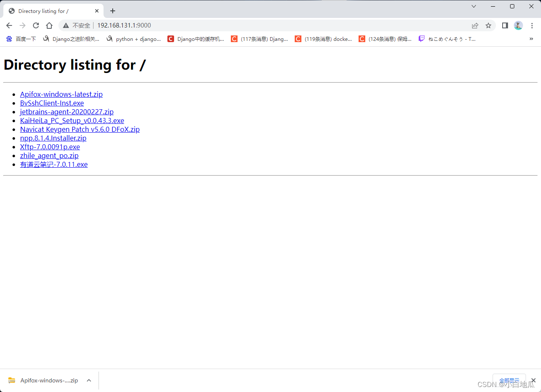Download BvSshClient-Inst.exe
The image size is (541, 392).
52,103
